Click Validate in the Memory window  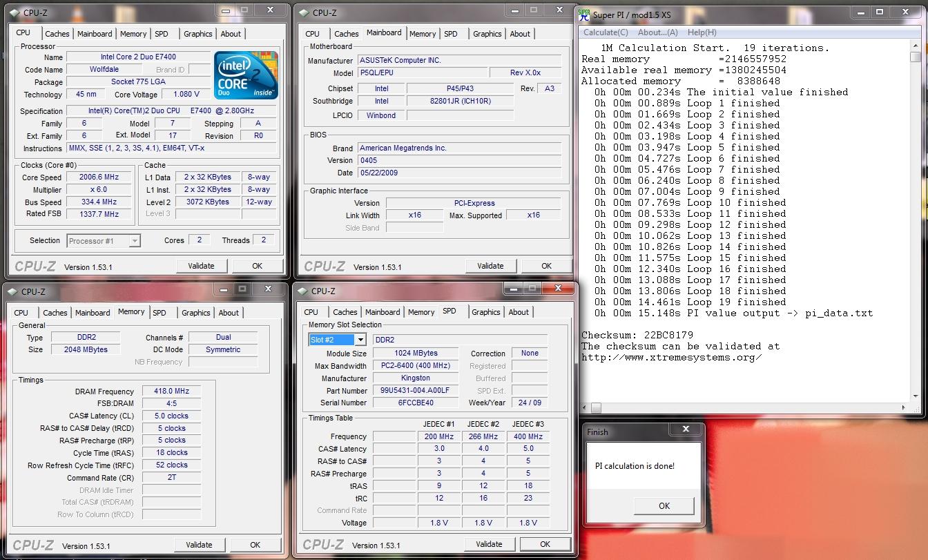[x=199, y=545]
